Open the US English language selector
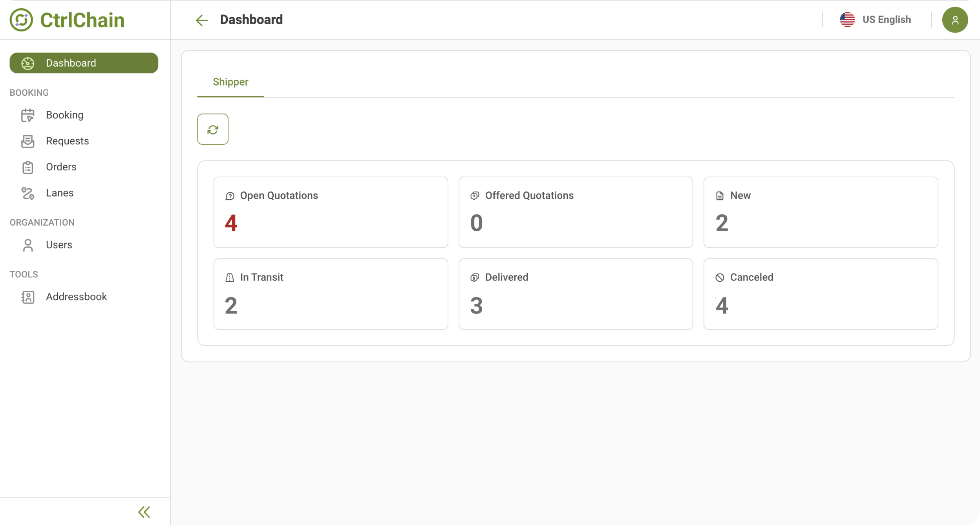This screenshot has width=980, height=525. (x=876, y=20)
